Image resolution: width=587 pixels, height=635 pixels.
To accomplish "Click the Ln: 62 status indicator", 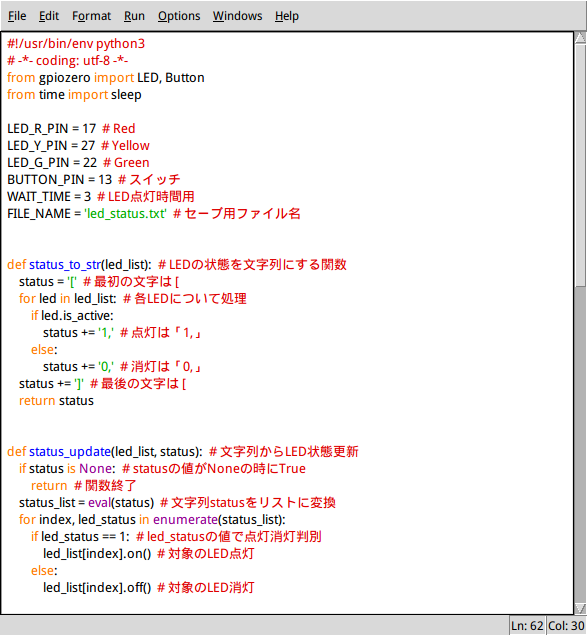I will (527, 626).
